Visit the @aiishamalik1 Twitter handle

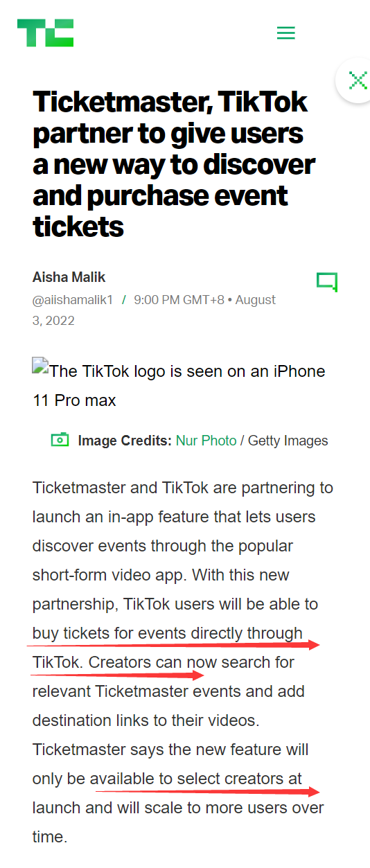pyautogui.click(x=73, y=300)
